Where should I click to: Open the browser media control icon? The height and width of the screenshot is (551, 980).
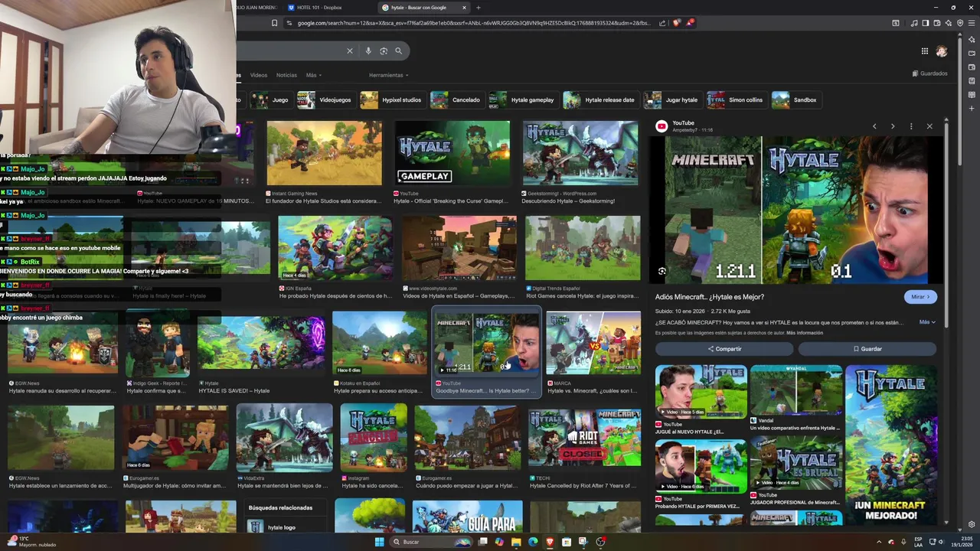click(x=914, y=23)
